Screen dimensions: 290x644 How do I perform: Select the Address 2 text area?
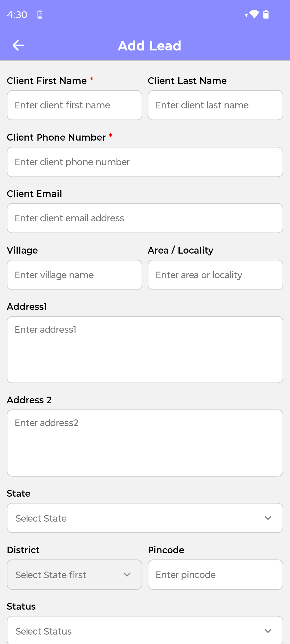(145, 443)
